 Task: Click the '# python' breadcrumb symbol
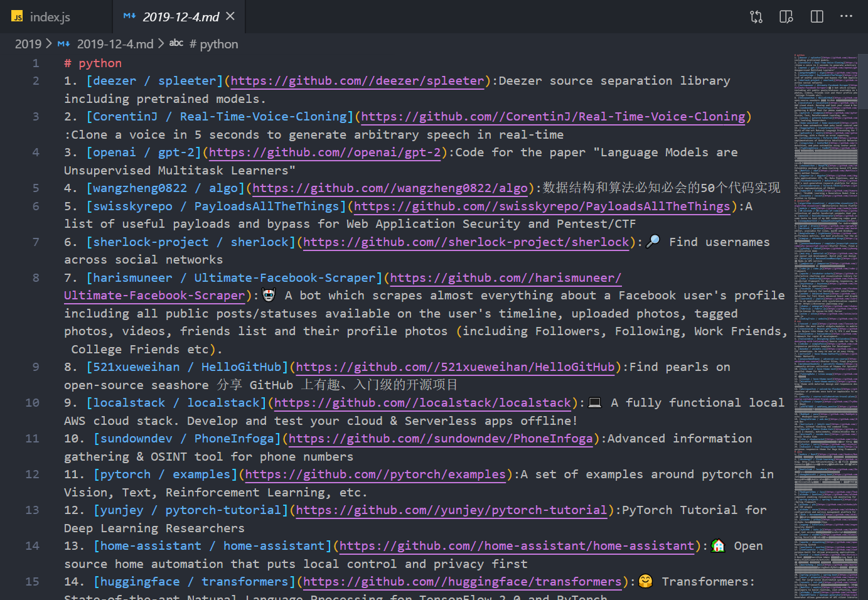tap(213, 44)
